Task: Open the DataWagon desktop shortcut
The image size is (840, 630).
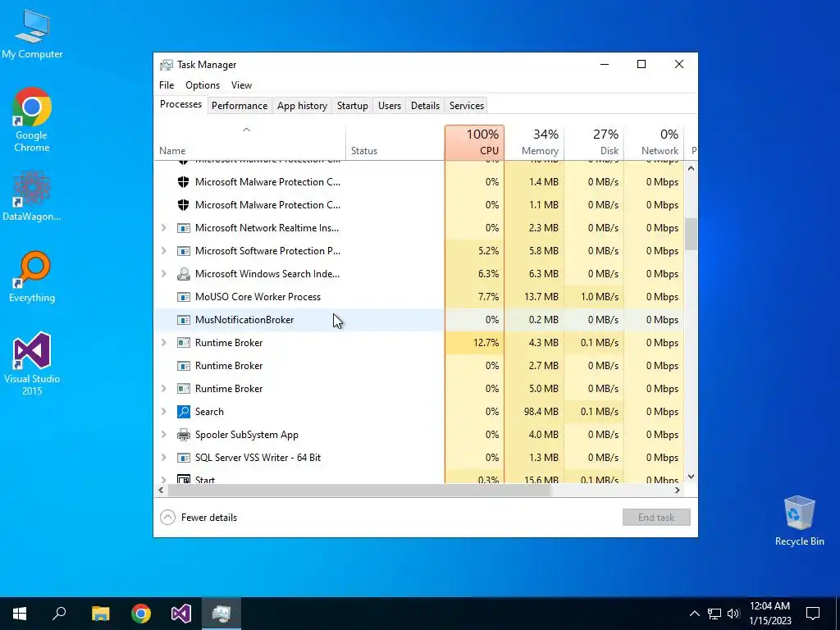Action: tap(32, 195)
